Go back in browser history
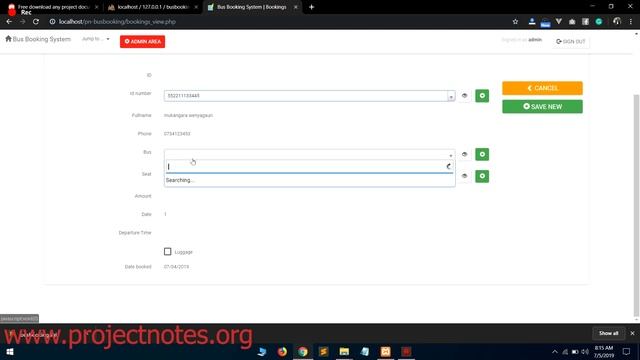Viewport: 640px width, 360px height. click(9, 22)
